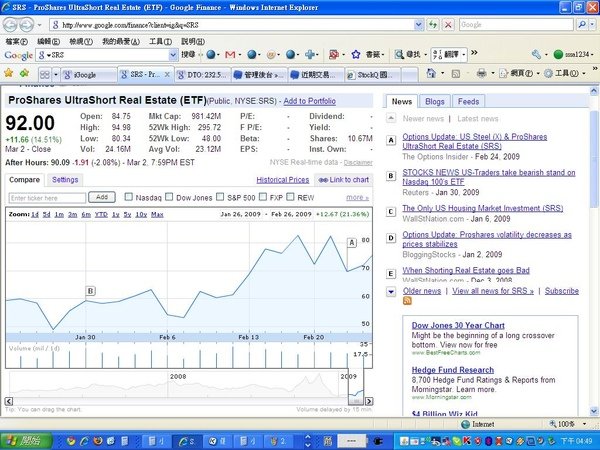Switch to the chart Settings tab
The image size is (600, 450).
tap(65, 179)
